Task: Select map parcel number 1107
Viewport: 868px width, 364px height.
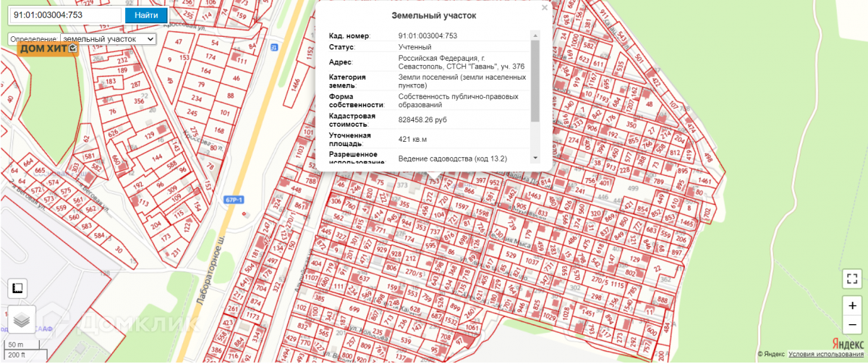Action: tap(311, 278)
